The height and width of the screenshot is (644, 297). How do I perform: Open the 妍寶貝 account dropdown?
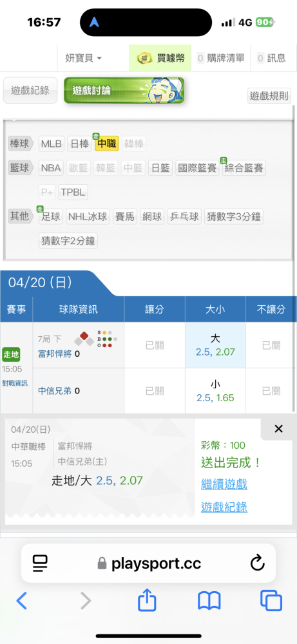83,59
